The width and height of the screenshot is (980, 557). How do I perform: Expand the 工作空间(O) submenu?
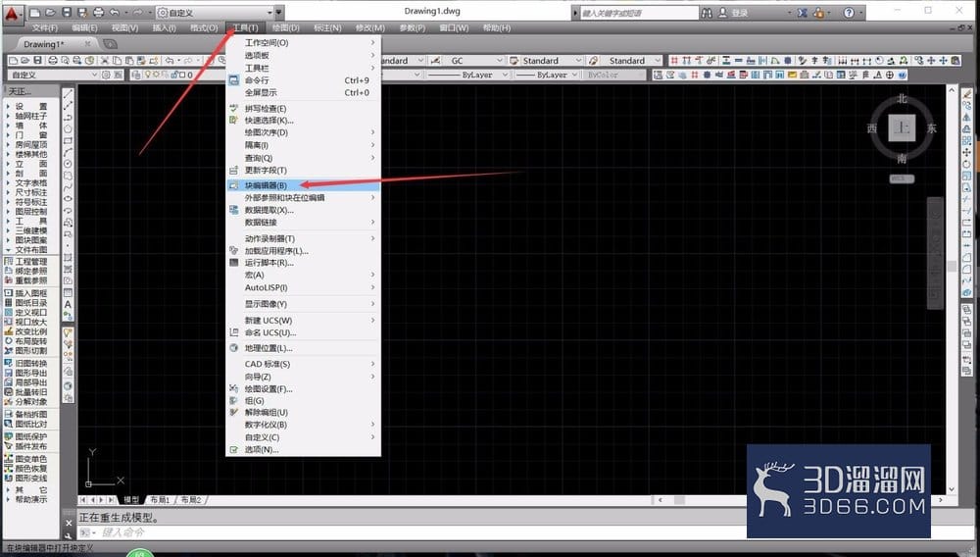pyautogui.click(x=303, y=42)
